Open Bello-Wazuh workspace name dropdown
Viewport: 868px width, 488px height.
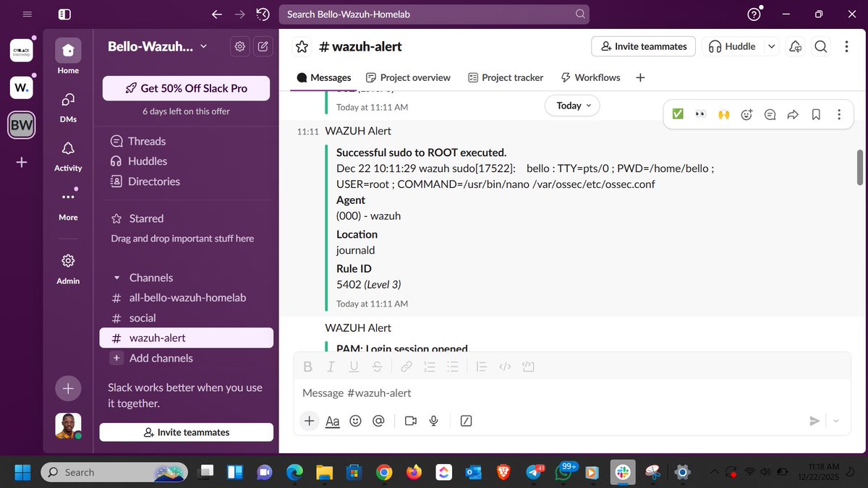(x=157, y=46)
